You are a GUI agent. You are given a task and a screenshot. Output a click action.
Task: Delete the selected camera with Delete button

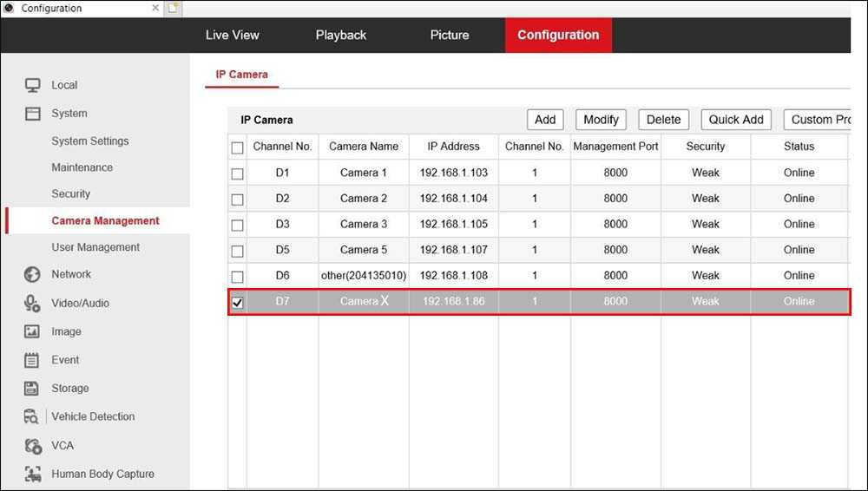pyautogui.click(x=664, y=120)
